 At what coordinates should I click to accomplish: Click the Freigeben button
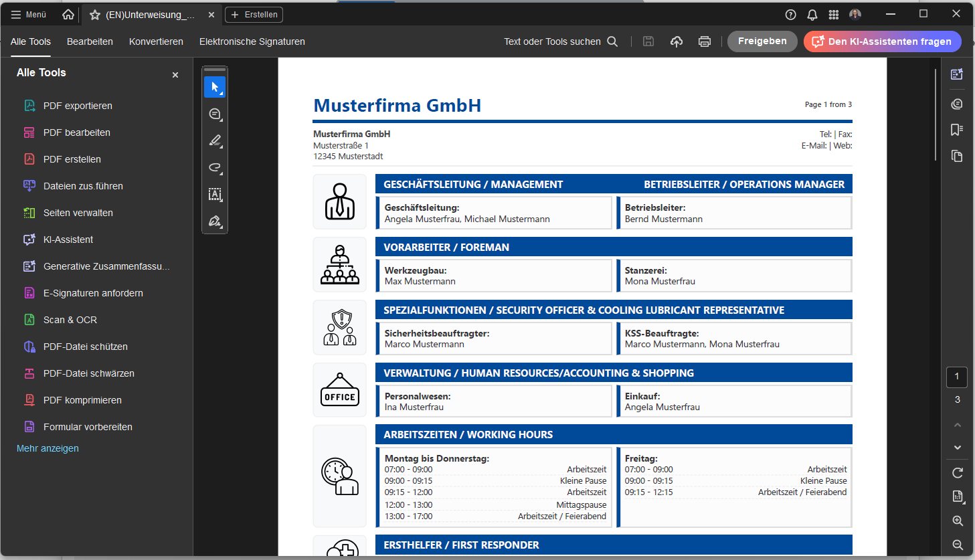tap(762, 41)
